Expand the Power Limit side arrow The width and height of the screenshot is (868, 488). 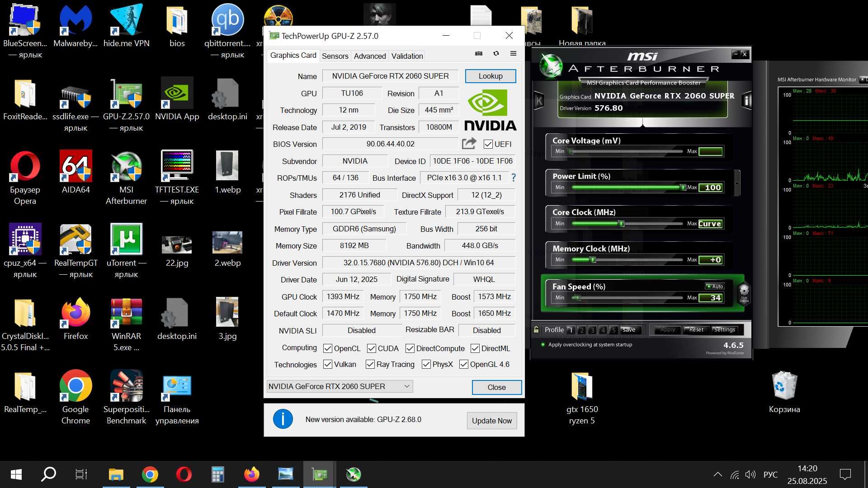737,183
